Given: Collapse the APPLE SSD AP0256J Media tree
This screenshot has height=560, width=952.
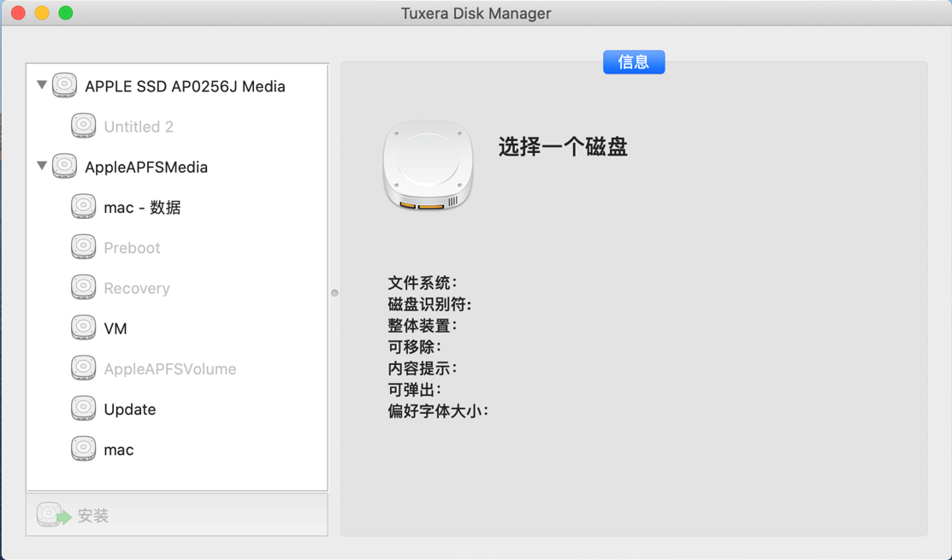Looking at the screenshot, I should tap(42, 85).
